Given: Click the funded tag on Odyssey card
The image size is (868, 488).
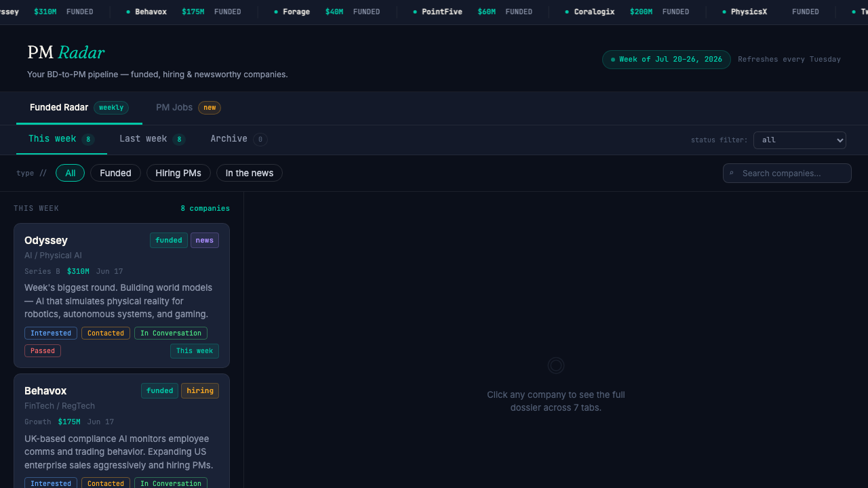Looking at the screenshot, I should click(x=169, y=241).
